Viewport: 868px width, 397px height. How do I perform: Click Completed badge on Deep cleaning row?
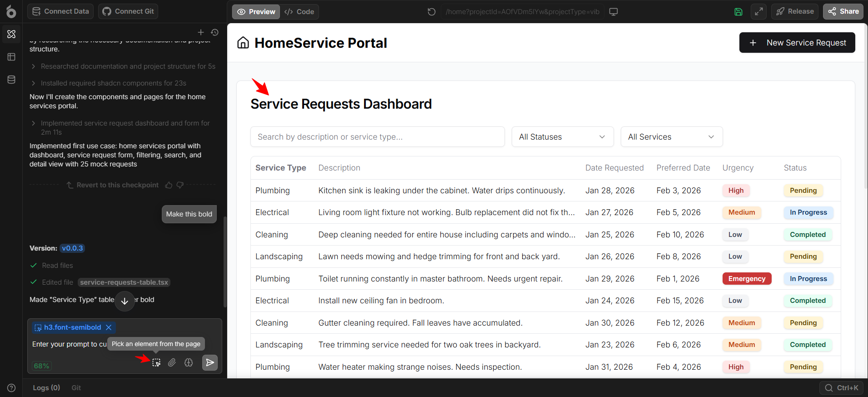[808, 235]
